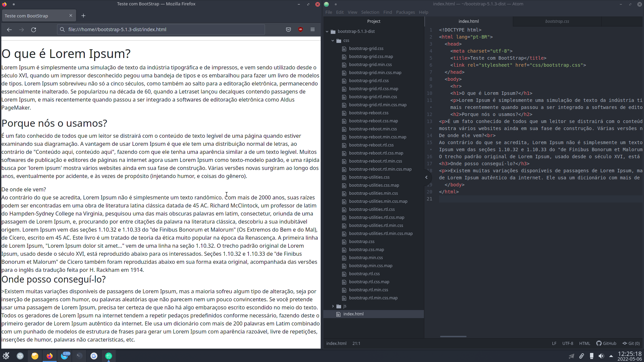
Task: Collapse the css folder
Action: click(x=333, y=41)
